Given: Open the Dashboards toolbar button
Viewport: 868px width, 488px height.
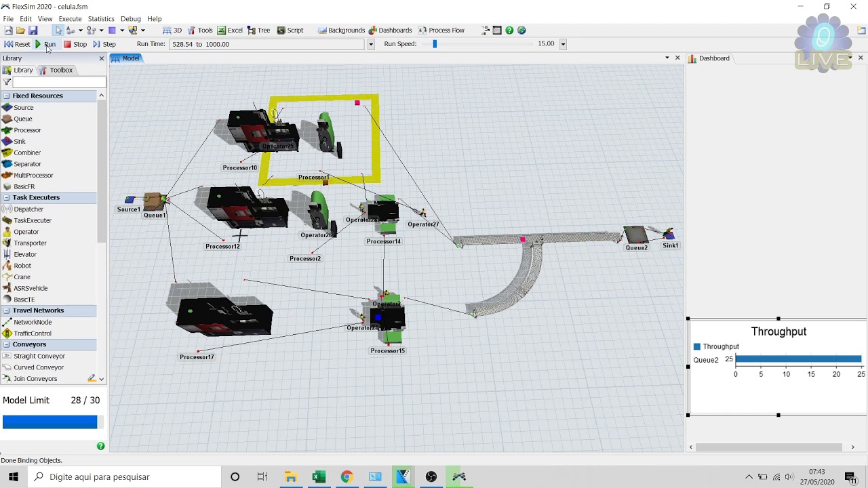Looking at the screenshot, I should coord(390,30).
